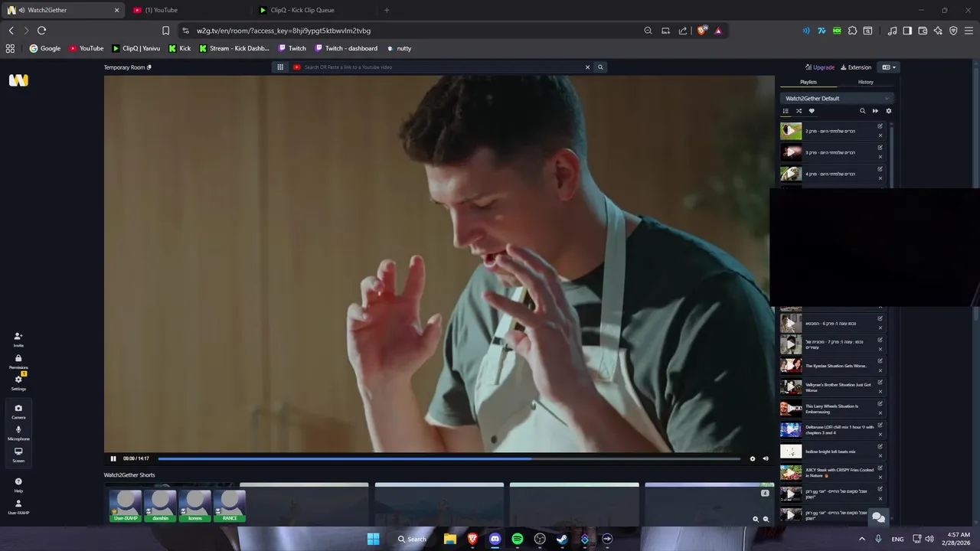
Task: Open the Kick bookmark
Action: 180,48
